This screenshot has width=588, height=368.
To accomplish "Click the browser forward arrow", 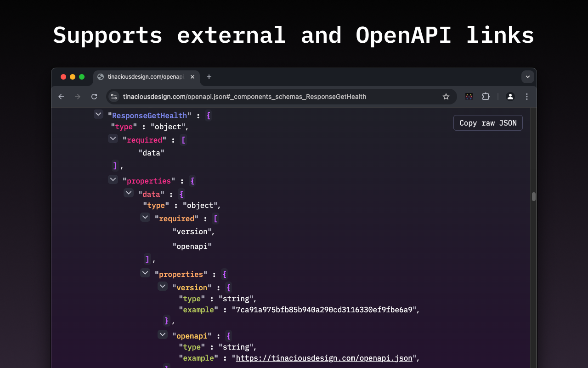I will [78, 97].
